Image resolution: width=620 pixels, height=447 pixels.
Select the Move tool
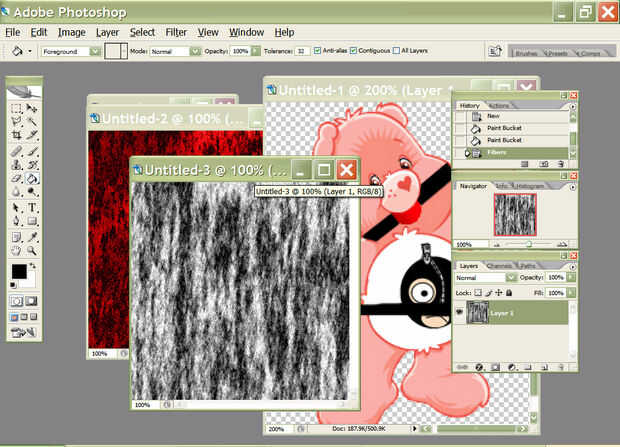click(x=32, y=108)
